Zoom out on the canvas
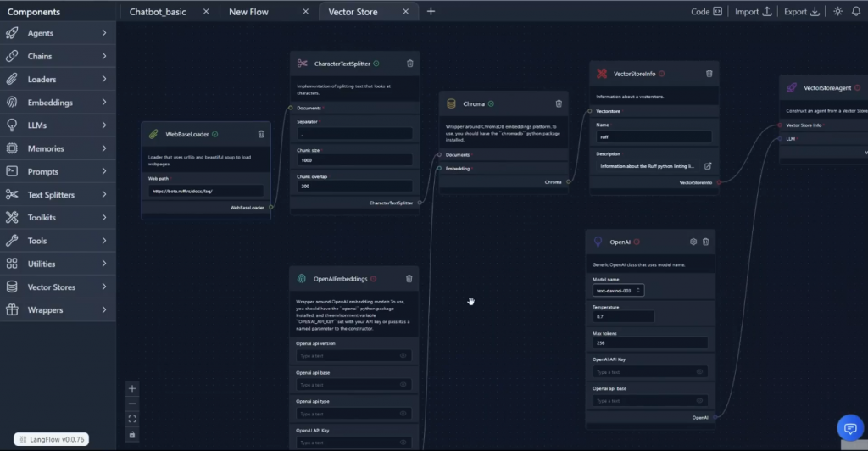 pyautogui.click(x=131, y=404)
